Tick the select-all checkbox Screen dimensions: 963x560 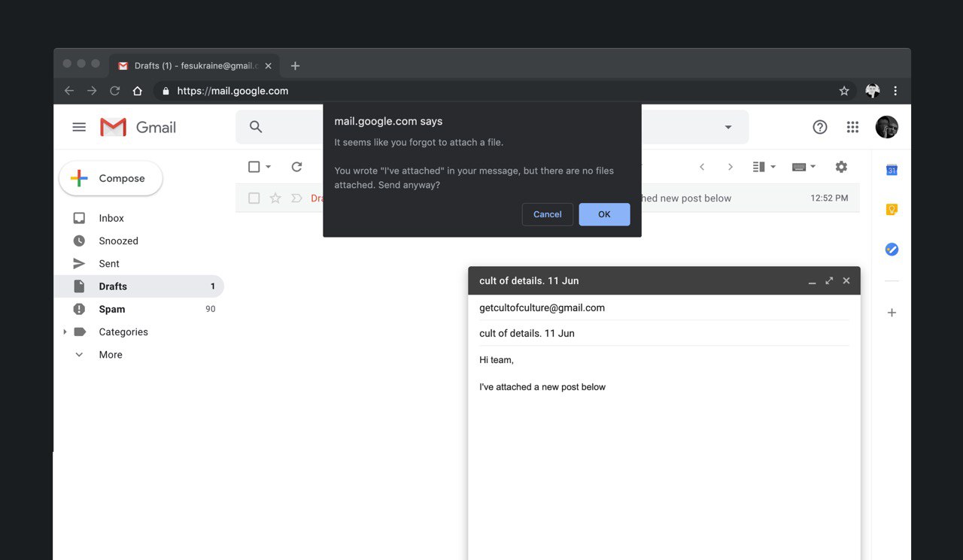(254, 167)
